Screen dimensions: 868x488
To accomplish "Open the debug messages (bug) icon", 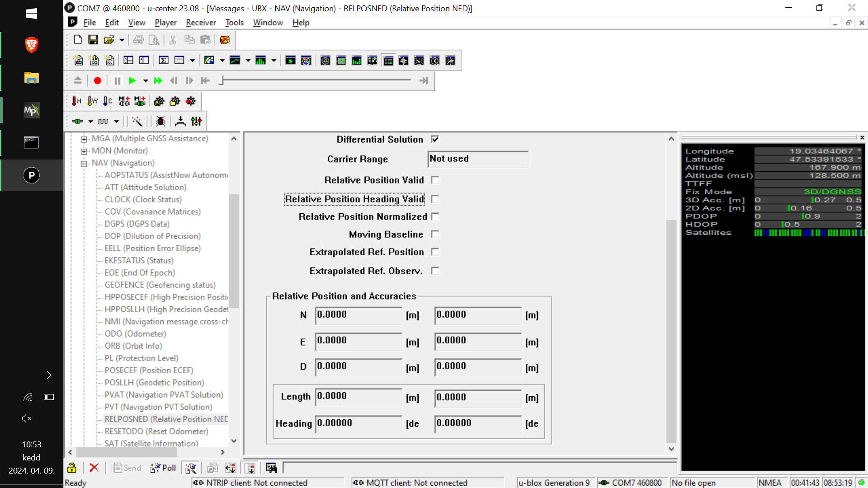I will coord(160,121).
